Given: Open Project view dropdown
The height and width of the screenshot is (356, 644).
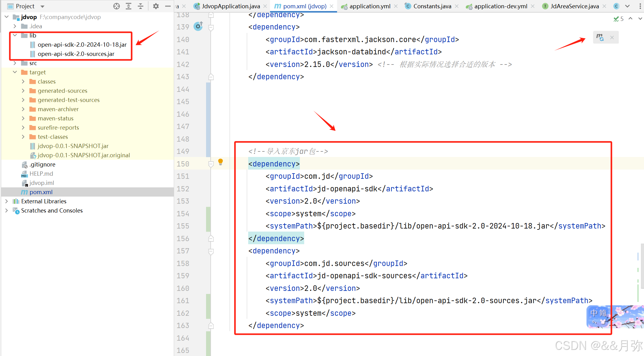Looking at the screenshot, I should click(x=42, y=6).
